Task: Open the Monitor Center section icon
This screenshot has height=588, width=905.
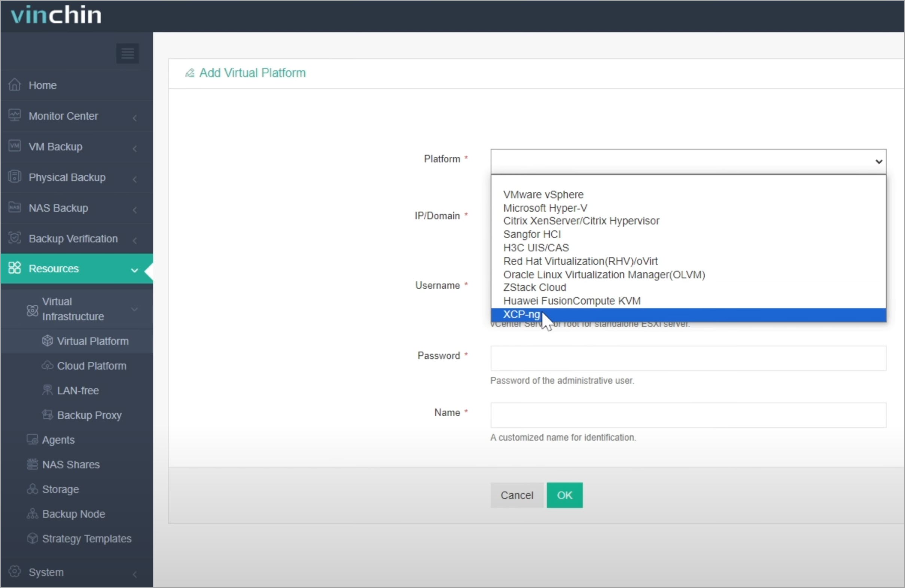Action: point(14,116)
